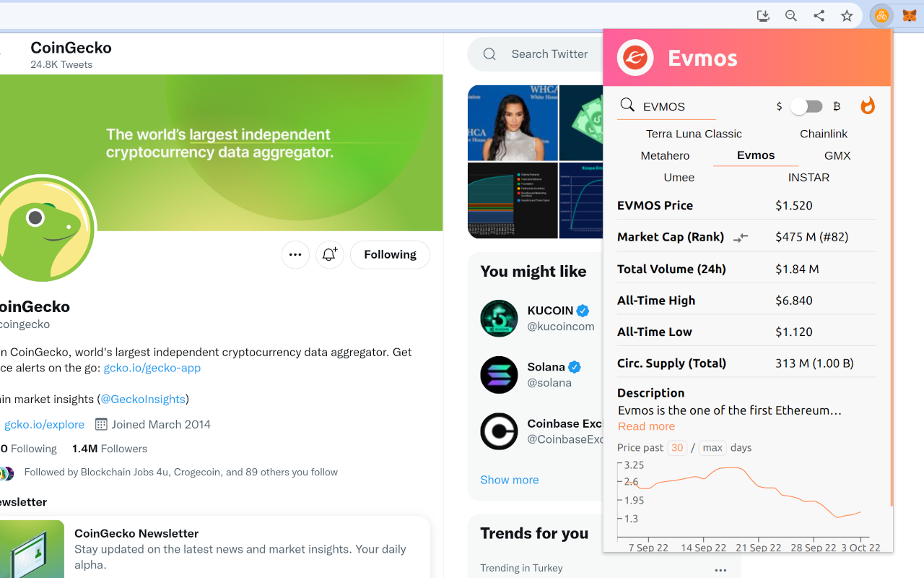Select the Evmos coin tab
924x578 pixels.
click(756, 155)
